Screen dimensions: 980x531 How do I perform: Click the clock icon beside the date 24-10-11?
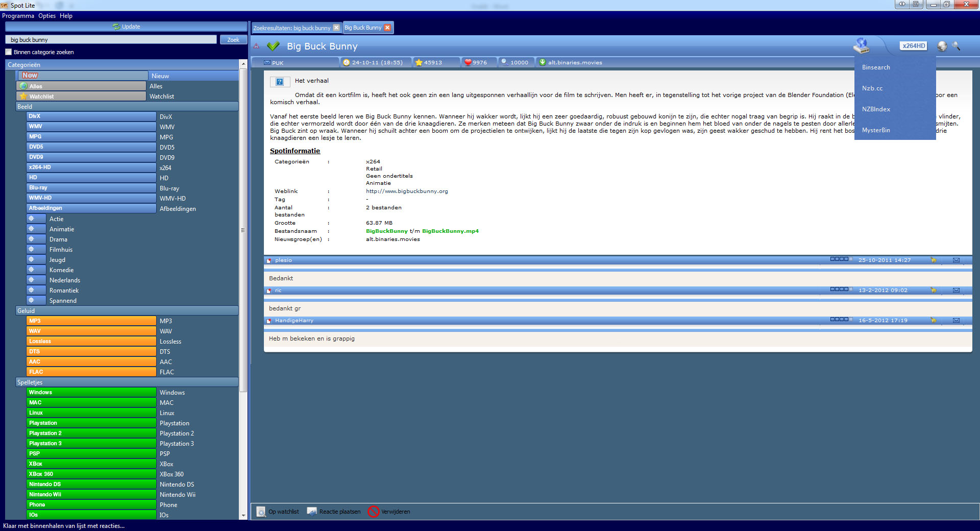347,62
